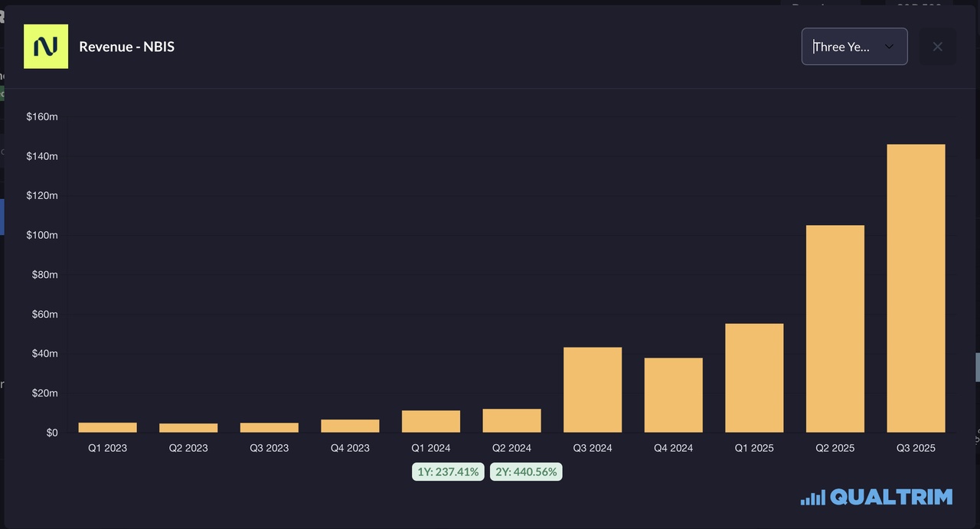980x529 pixels.
Task: Click the Q3 2023 revenue bar
Action: point(269,427)
